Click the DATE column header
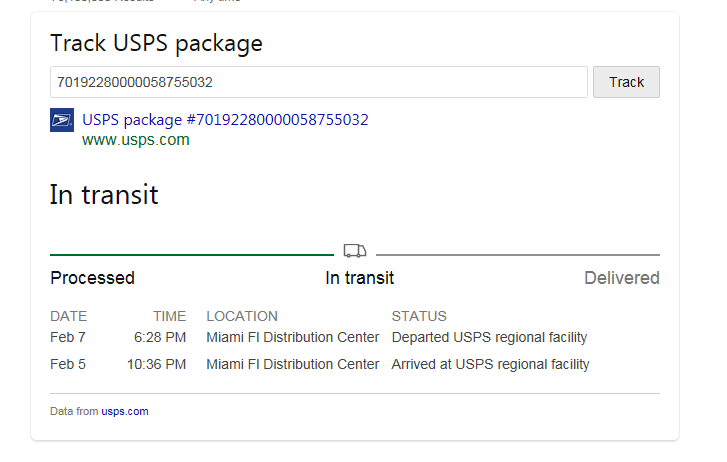727x462 pixels. click(x=69, y=316)
